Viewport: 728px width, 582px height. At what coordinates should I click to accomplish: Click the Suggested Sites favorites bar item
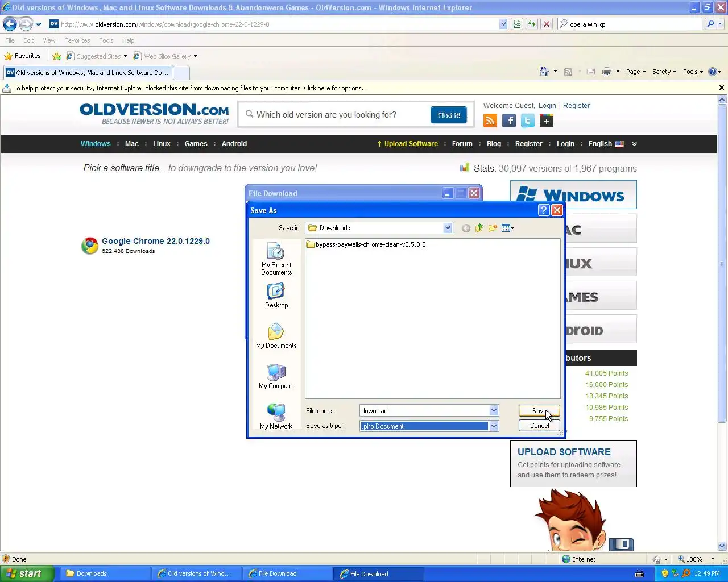click(96, 56)
